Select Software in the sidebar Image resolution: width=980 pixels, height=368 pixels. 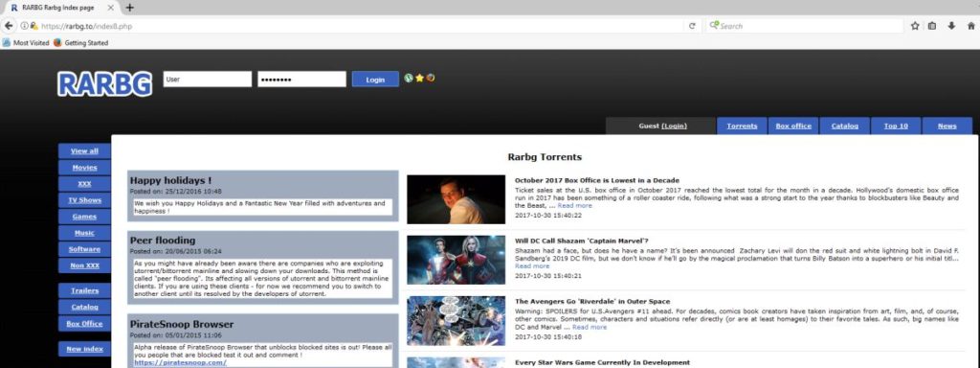pyautogui.click(x=84, y=248)
